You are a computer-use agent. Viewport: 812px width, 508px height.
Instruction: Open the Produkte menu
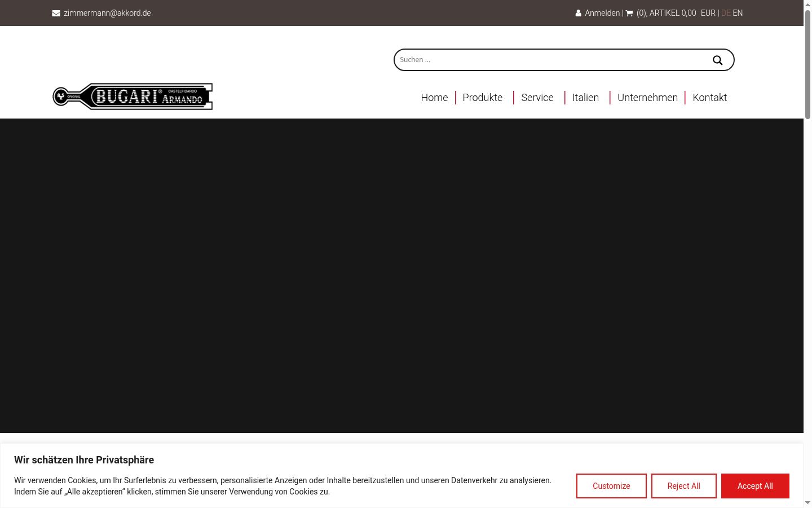click(x=483, y=98)
